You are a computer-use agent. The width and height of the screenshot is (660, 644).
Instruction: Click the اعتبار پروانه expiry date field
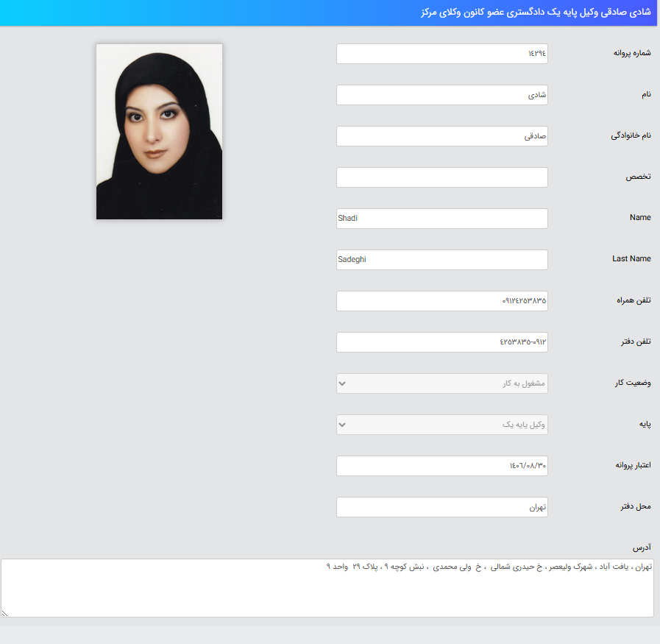[441, 465]
